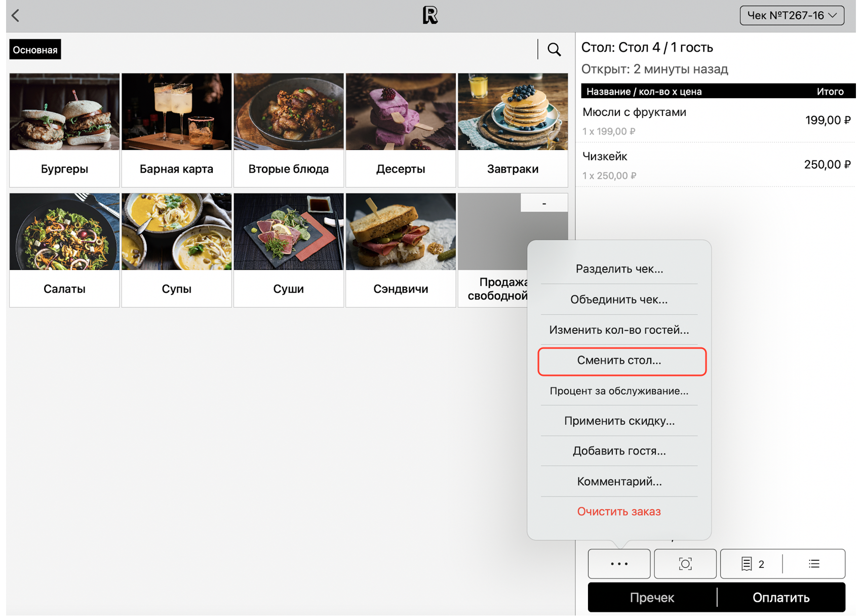This screenshot has width=860, height=616.
Task: Click the three dots more-actions button
Action: (x=619, y=564)
